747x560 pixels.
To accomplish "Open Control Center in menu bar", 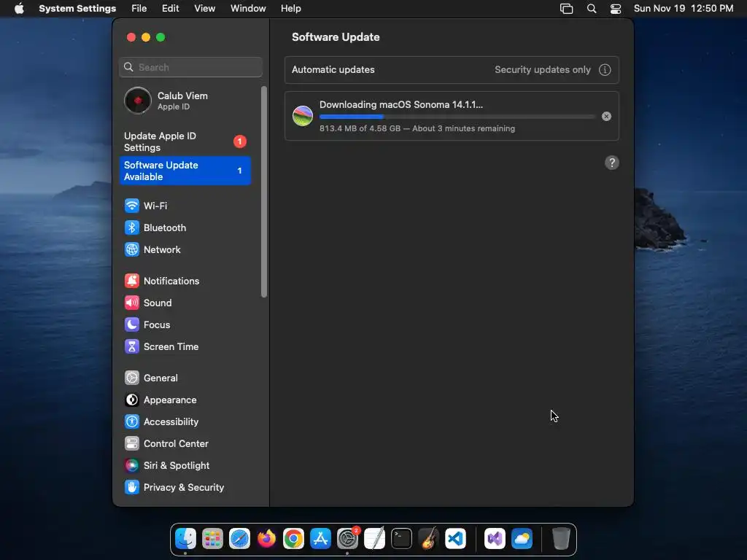I will click(x=616, y=9).
